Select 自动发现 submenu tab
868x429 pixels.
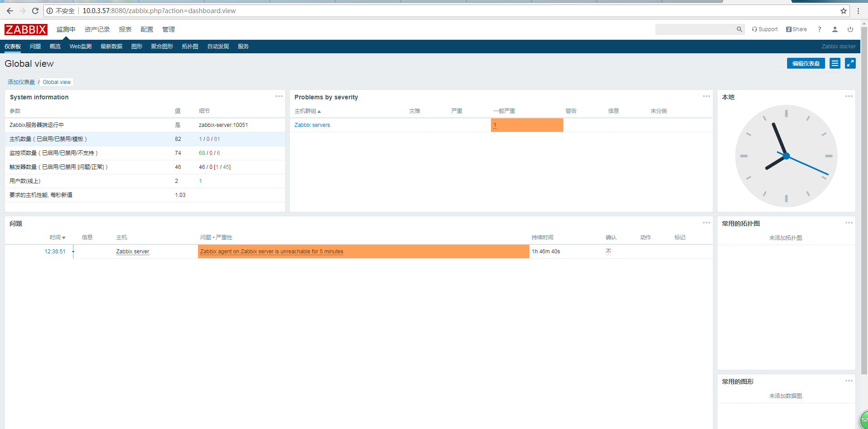click(218, 47)
